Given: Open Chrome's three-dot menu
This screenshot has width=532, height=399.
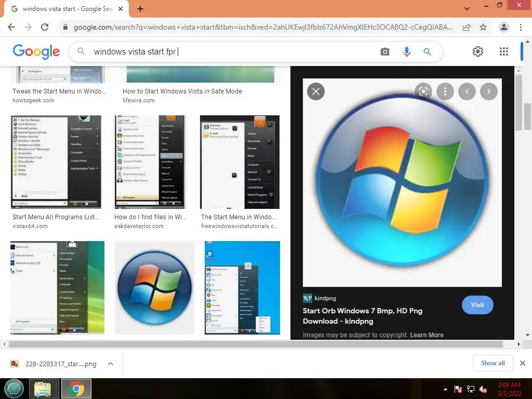Looking at the screenshot, I should click(521, 27).
